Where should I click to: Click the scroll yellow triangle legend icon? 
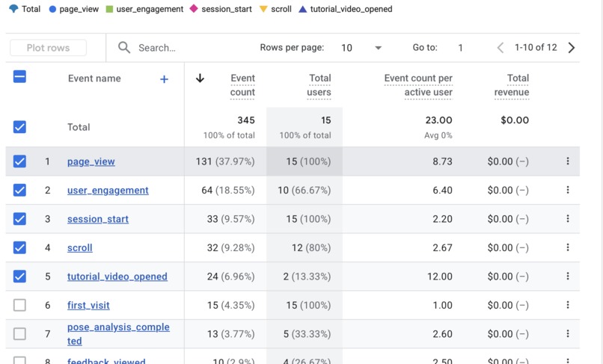point(263,9)
